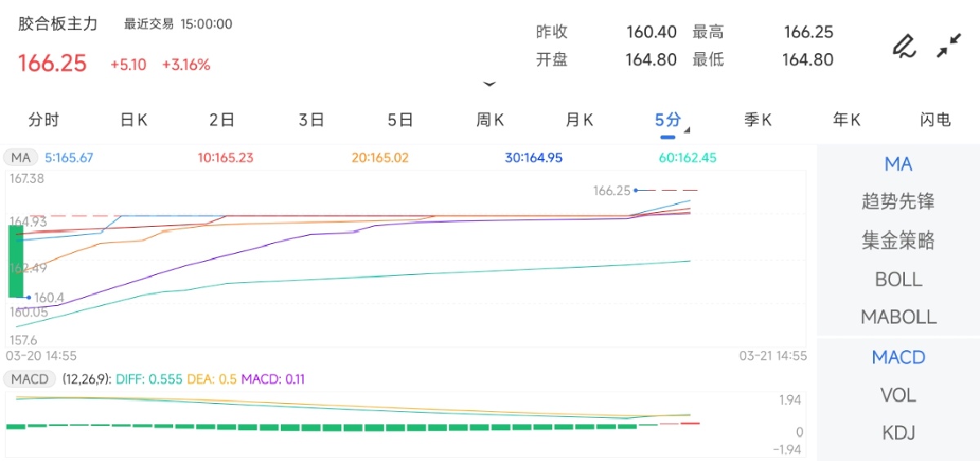
Task: Collapse chart with the shrink arrows icon
Action: pos(948,46)
